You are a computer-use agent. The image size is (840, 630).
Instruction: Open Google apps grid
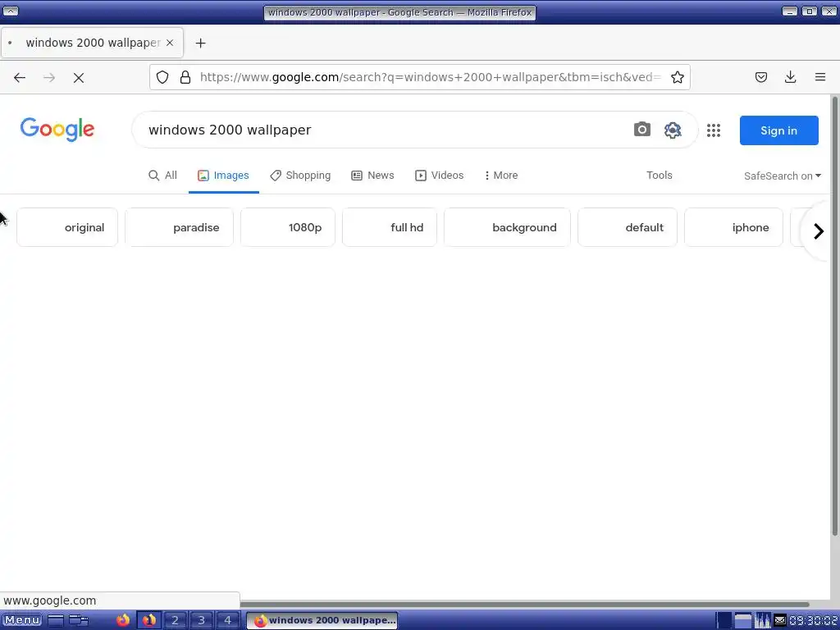713,130
